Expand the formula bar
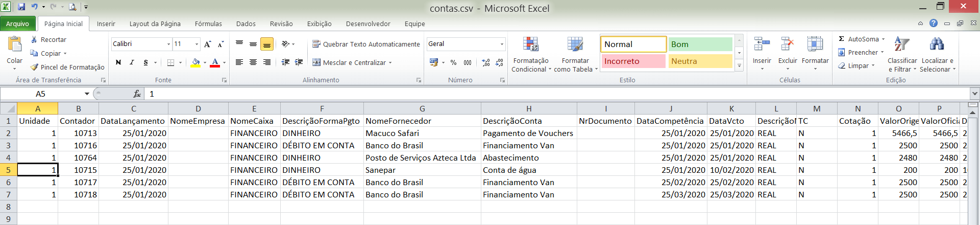980x225 pixels. pyautogui.click(x=975, y=94)
